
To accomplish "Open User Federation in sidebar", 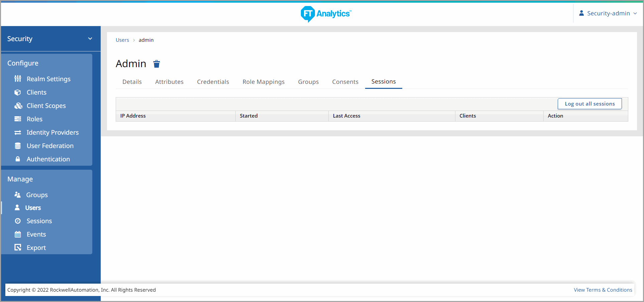I will coord(50,146).
